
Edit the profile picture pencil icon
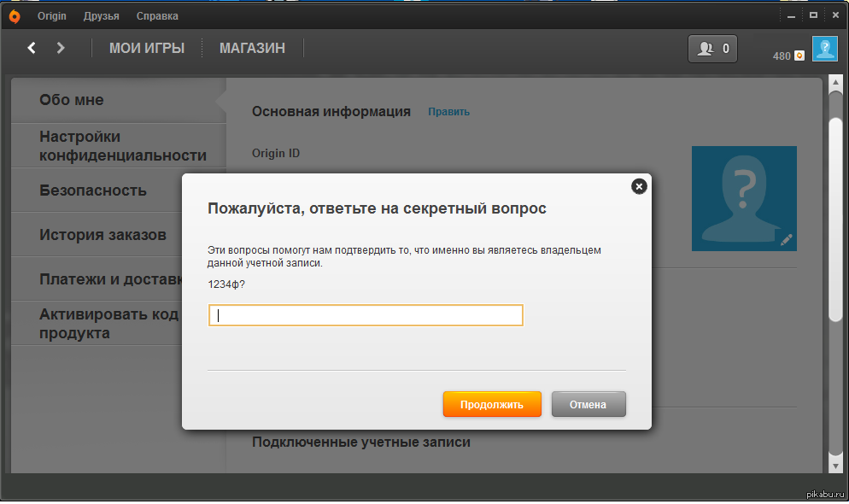[x=786, y=240]
